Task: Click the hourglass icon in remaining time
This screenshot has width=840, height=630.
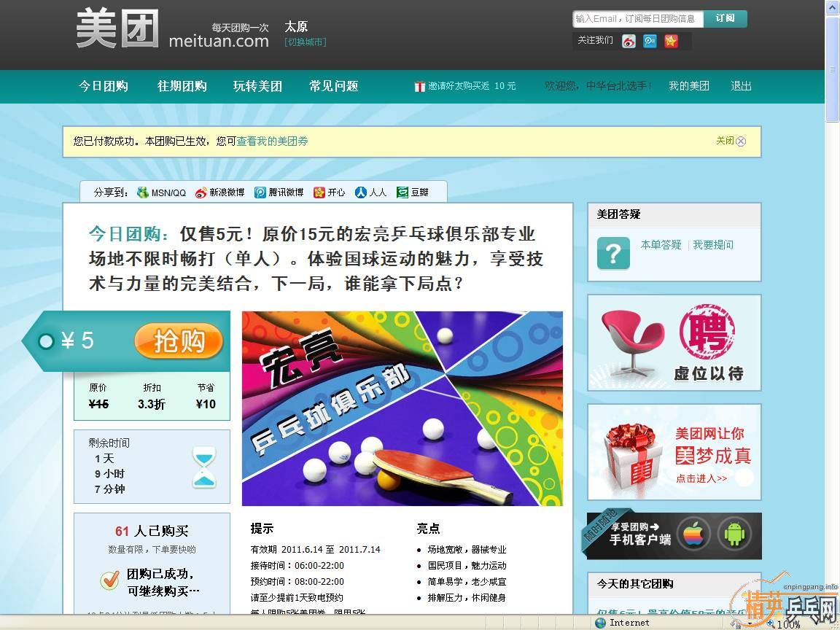Action: click(x=204, y=467)
